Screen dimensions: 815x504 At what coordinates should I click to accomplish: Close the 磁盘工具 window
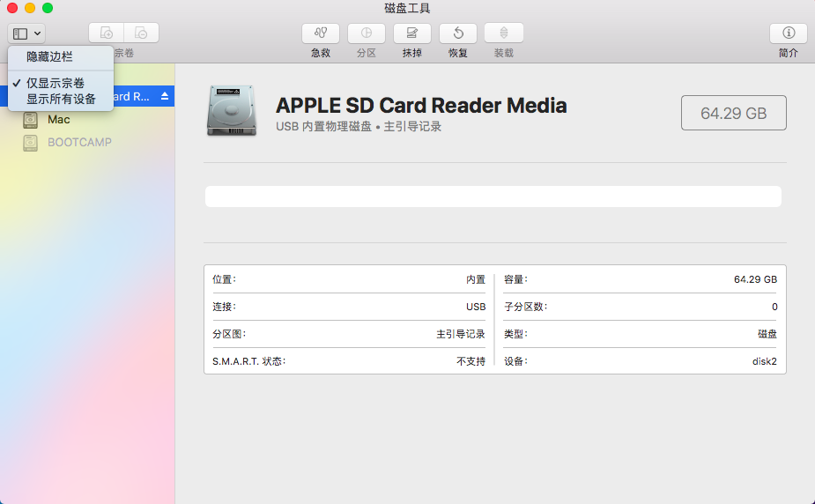coord(12,8)
